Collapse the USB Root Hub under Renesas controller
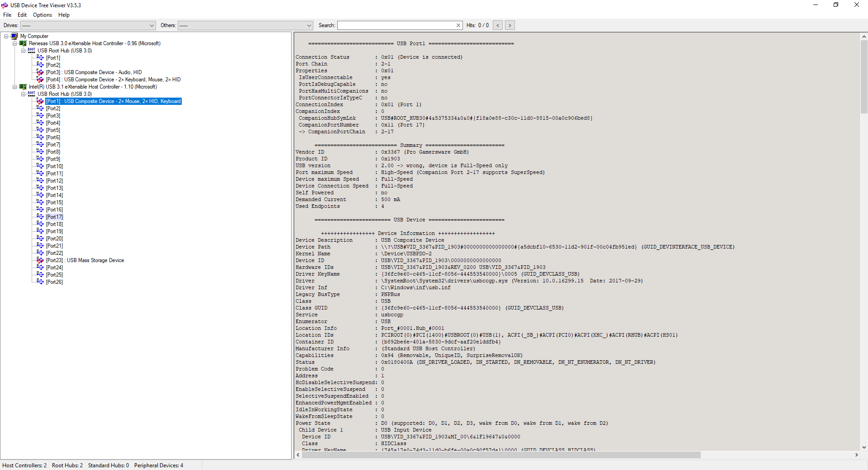This screenshot has height=470, width=868. (x=24, y=51)
